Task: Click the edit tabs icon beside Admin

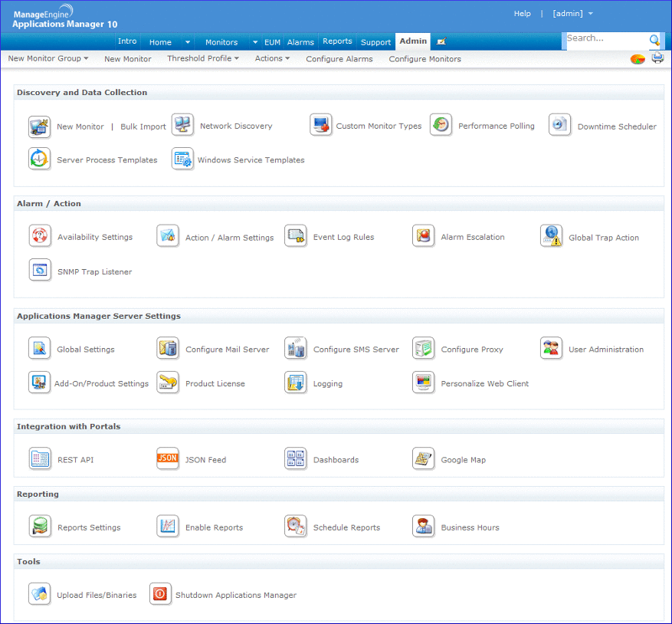Action: [x=441, y=41]
